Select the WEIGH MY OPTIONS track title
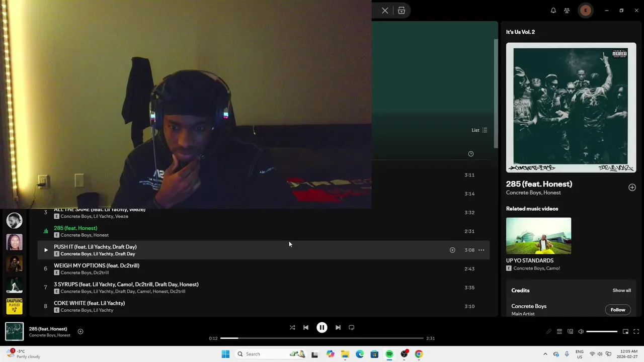 97,265
